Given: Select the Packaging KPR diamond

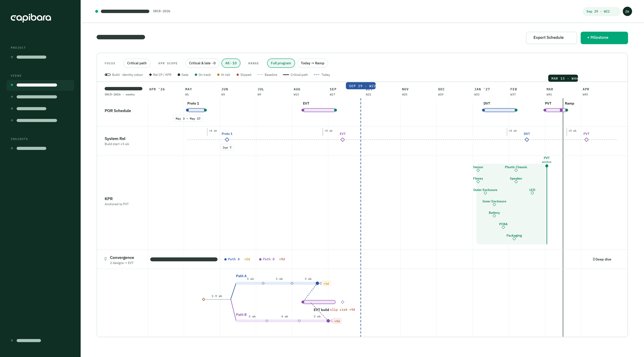Looking at the screenshot, I should click(514, 239).
